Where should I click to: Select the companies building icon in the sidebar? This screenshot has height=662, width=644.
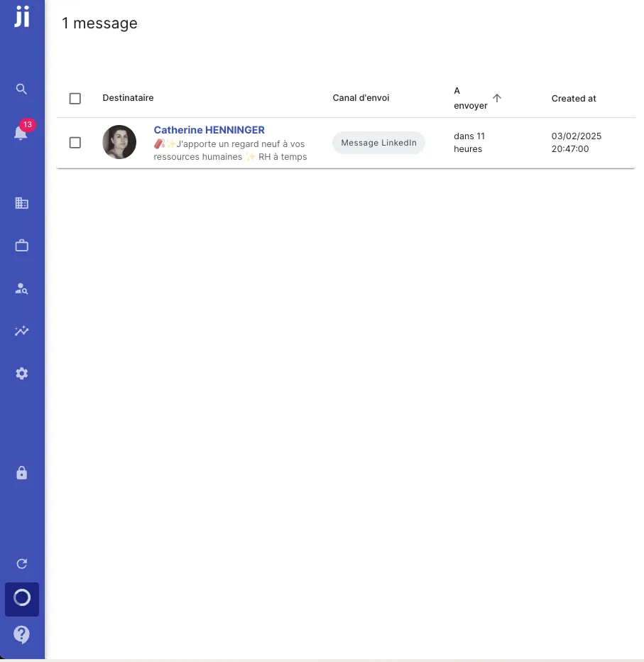[21, 202]
